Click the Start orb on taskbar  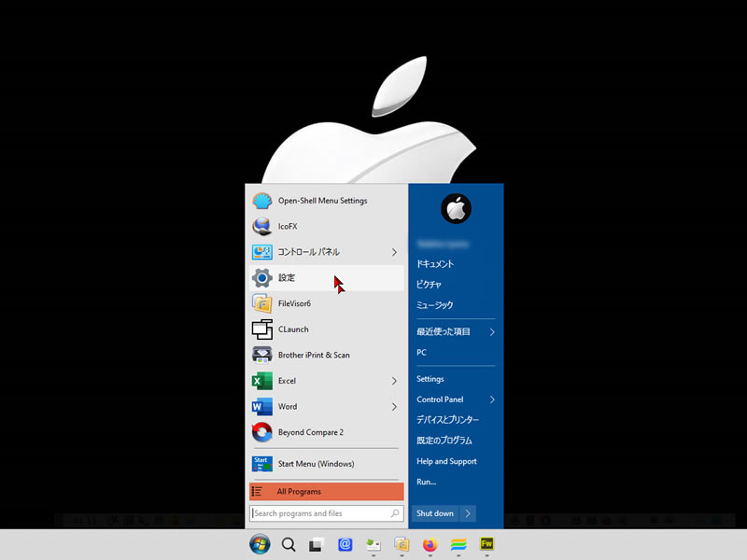click(260, 544)
